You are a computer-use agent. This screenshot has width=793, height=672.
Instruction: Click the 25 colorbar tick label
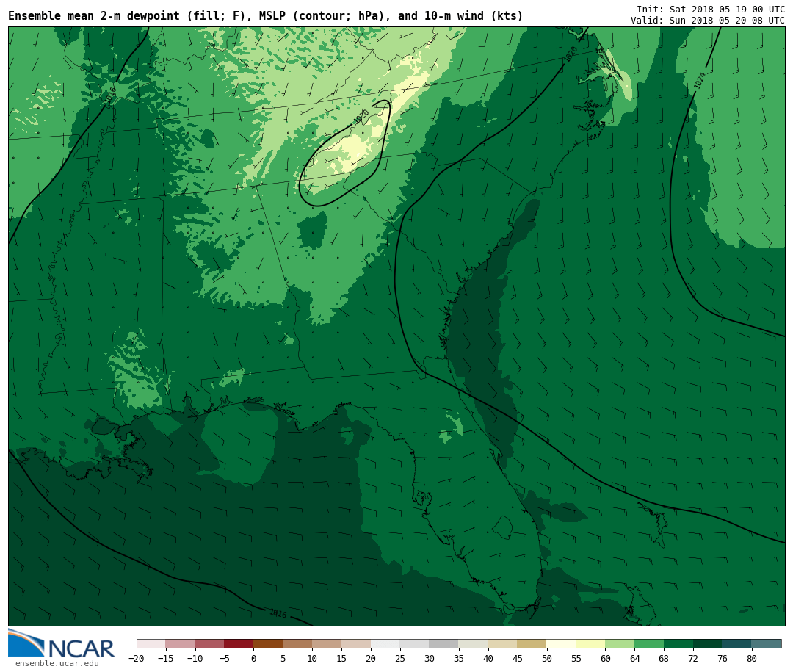coord(401,658)
